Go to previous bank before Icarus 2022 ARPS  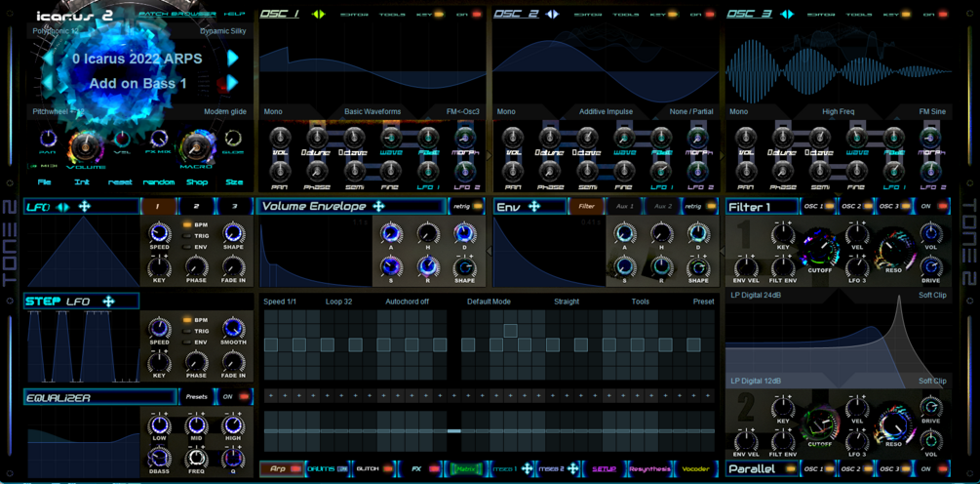pos(48,59)
